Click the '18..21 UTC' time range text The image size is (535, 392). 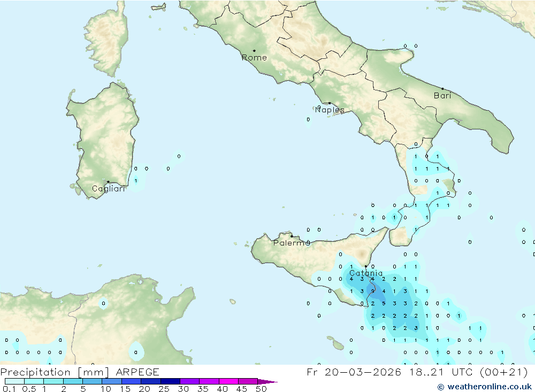tap(441, 372)
